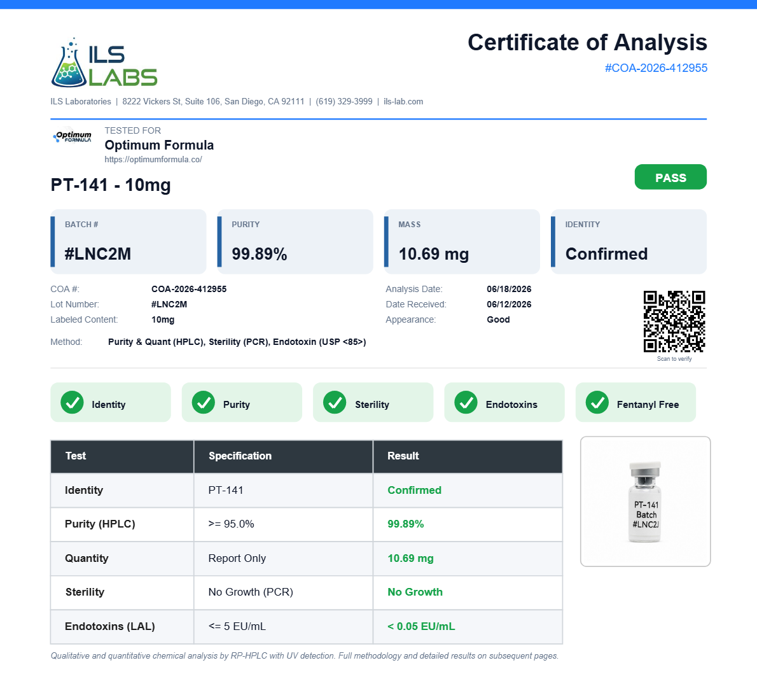Select the Mass 10.69 mg summary card
This screenshot has height=700, width=757.
462,242
